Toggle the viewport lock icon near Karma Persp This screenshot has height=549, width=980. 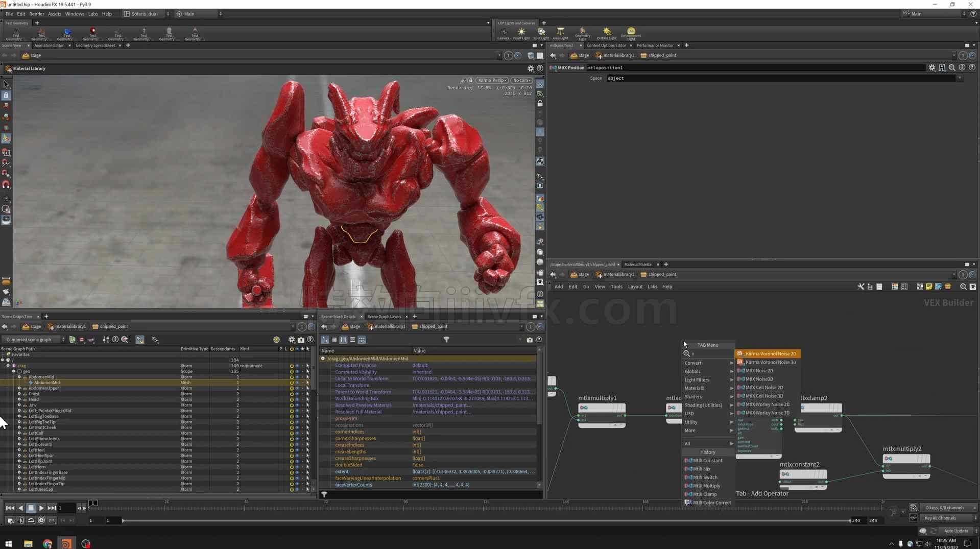[x=470, y=80]
